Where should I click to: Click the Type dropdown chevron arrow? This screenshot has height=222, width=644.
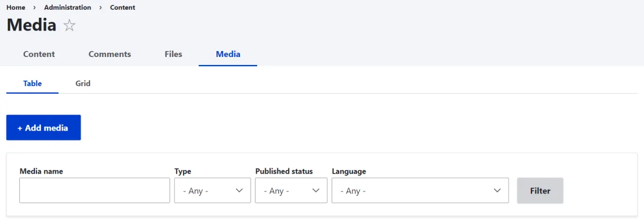239,191
